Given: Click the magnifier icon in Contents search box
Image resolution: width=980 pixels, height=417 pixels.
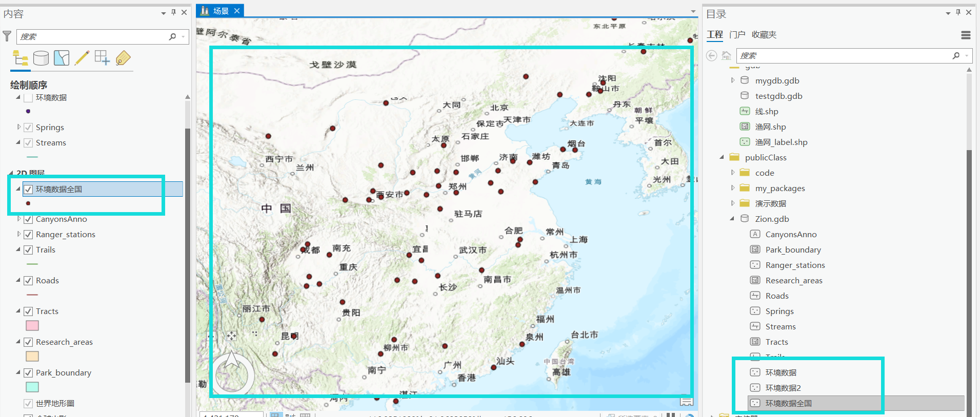Looking at the screenshot, I should pos(172,36).
